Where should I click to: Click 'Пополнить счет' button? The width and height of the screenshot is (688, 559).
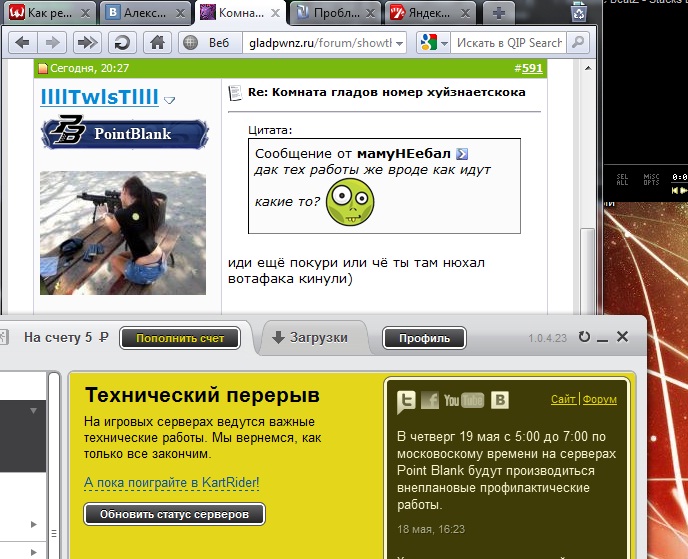[x=180, y=338]
